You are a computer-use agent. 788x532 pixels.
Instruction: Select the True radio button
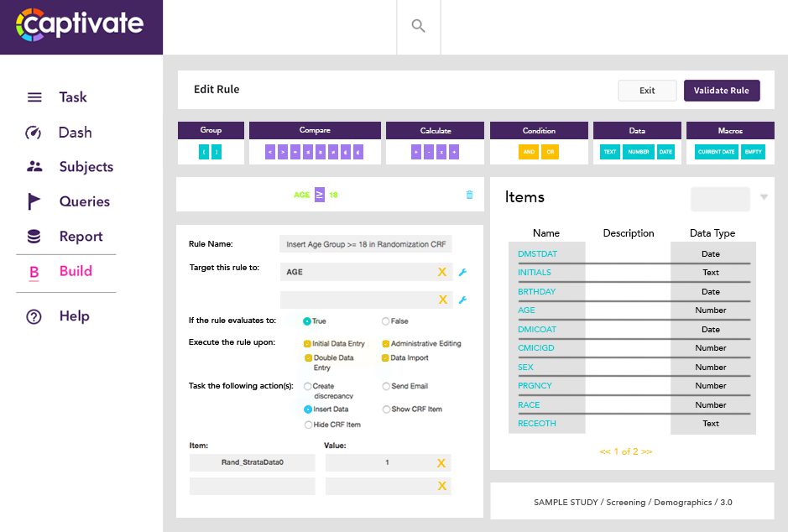306,321
